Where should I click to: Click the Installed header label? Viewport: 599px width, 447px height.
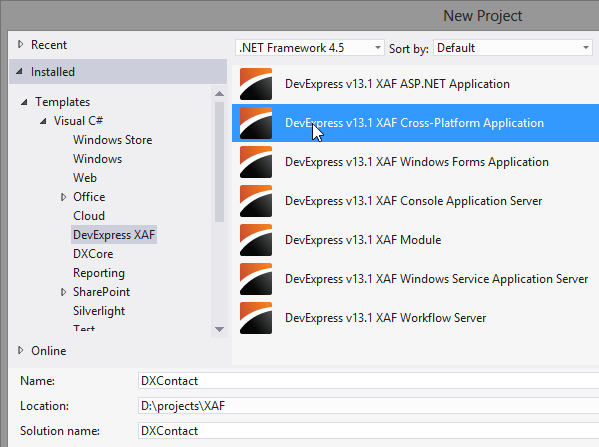tap(53, 72)
